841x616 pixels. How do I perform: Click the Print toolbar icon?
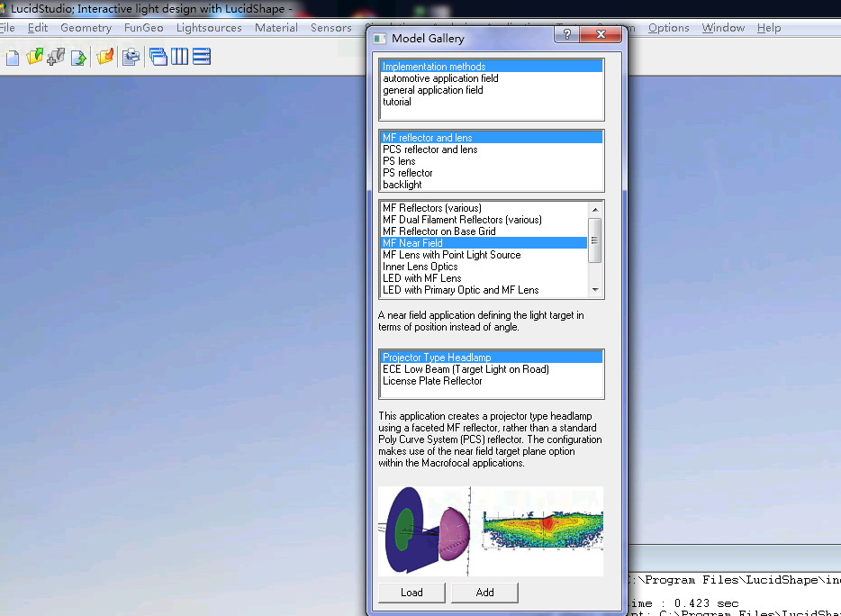tap(131, 57)
